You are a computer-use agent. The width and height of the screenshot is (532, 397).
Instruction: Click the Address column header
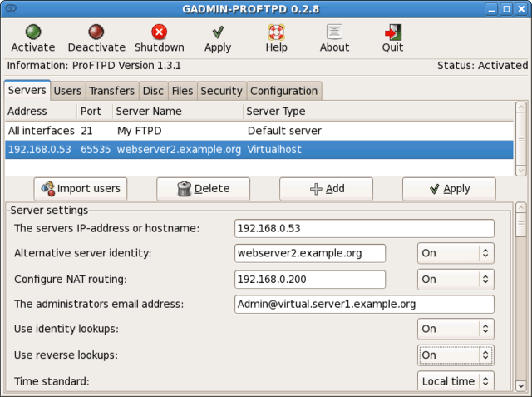tap(41, 111)
